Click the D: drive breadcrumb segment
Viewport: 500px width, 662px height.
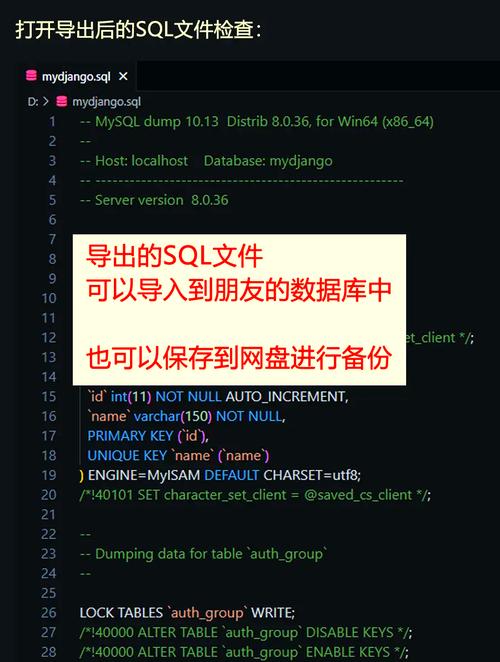[x=33, y=102]
